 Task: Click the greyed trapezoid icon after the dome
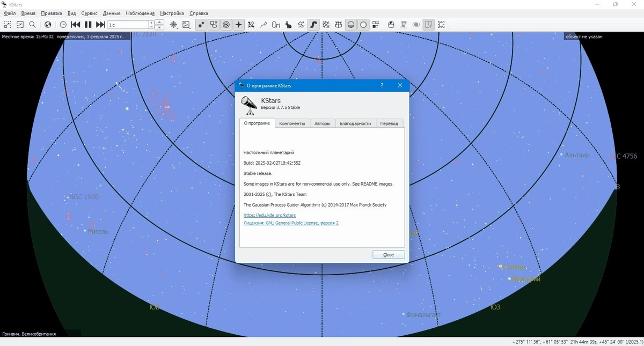click(x=404, y=24)
